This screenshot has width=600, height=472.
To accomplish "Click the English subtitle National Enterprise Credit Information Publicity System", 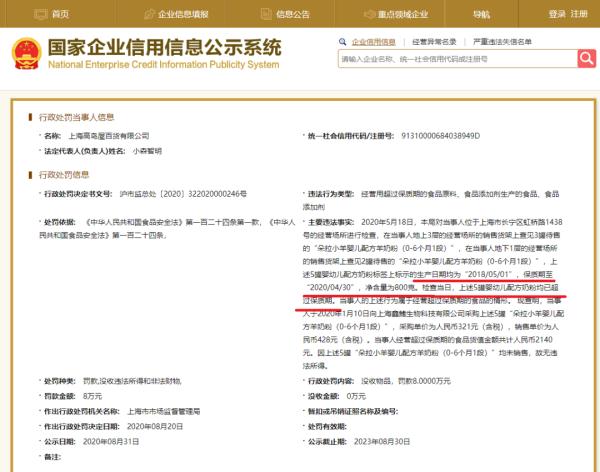I will coord(163,64).
